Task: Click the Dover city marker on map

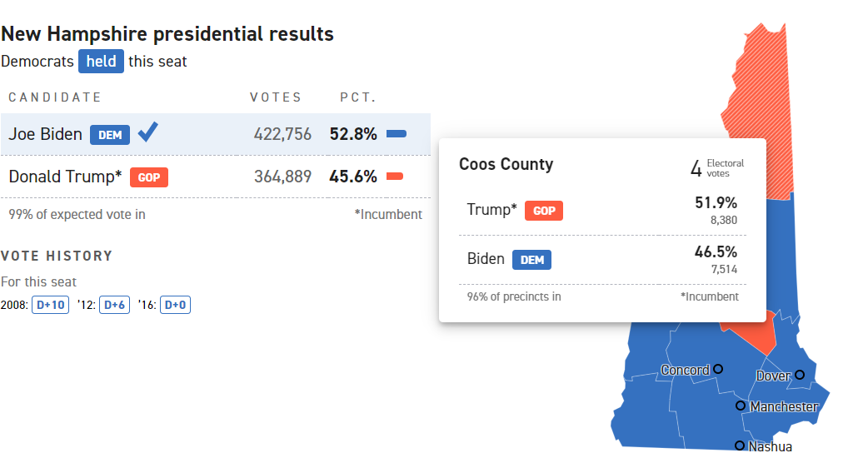Action: pos(800,375)
